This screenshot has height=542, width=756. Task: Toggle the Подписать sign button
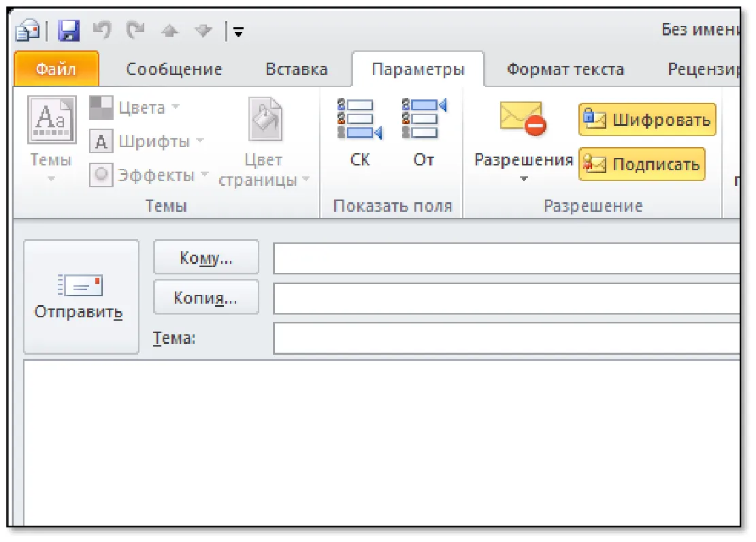pos(642,165)
